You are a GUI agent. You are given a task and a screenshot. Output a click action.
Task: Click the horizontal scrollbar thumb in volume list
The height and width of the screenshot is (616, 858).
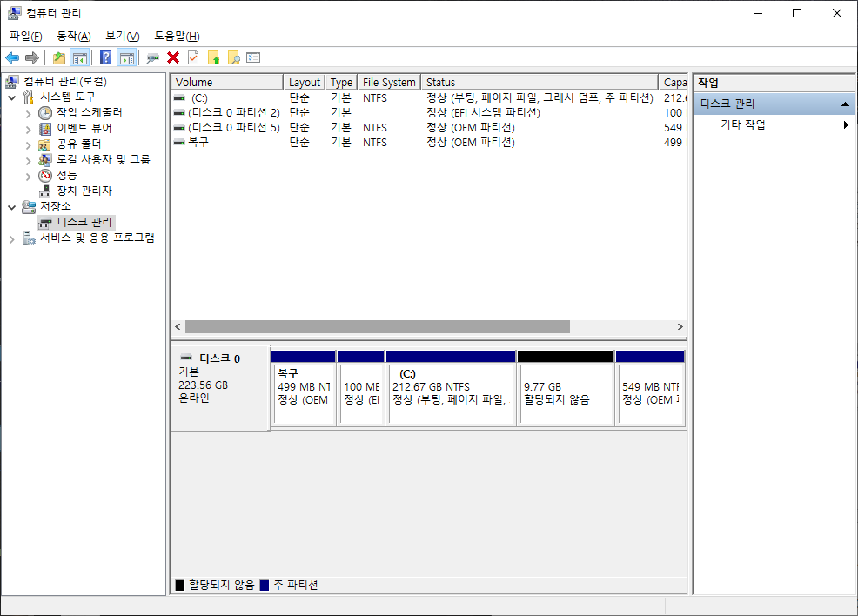pos(378,326)
